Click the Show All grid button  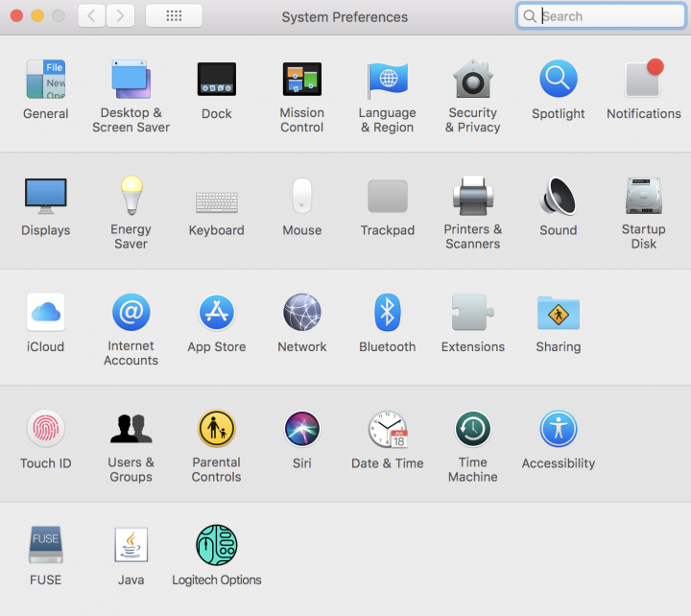click(174, 16)
